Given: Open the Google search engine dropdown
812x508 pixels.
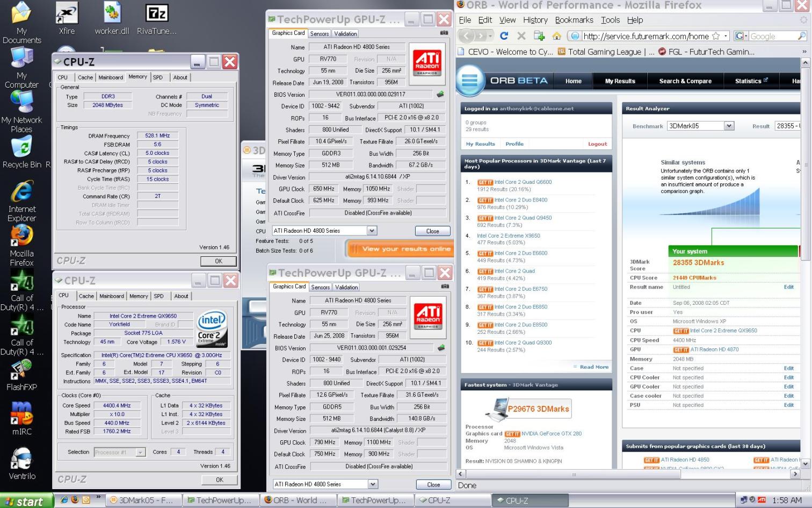Looking at the screenshot, I should 741,36.
